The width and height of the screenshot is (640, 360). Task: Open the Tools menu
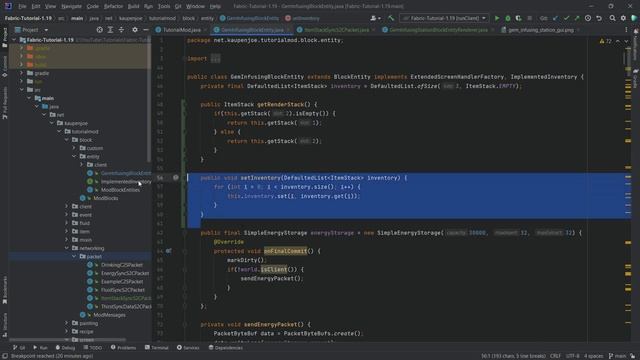(164, 6)
